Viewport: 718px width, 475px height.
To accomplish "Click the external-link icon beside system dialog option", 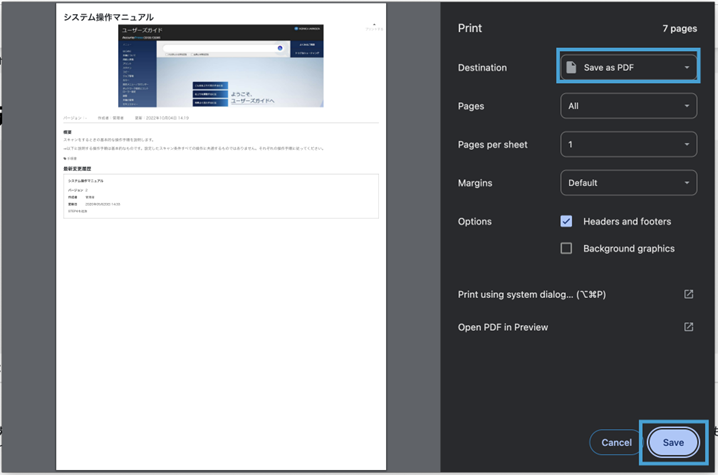I will [688, 294].
